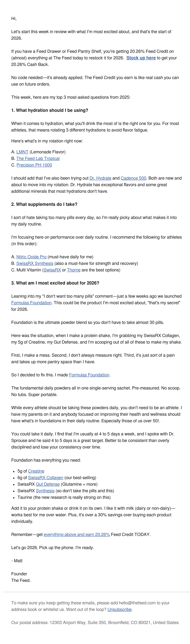Open the Gut Defense link

click(48, 484)
